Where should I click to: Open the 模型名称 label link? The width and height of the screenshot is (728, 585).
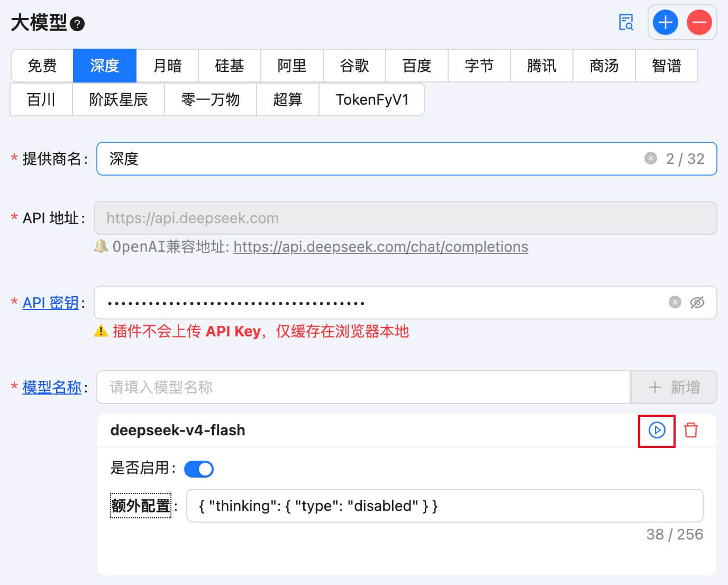[x=52, y=387]
